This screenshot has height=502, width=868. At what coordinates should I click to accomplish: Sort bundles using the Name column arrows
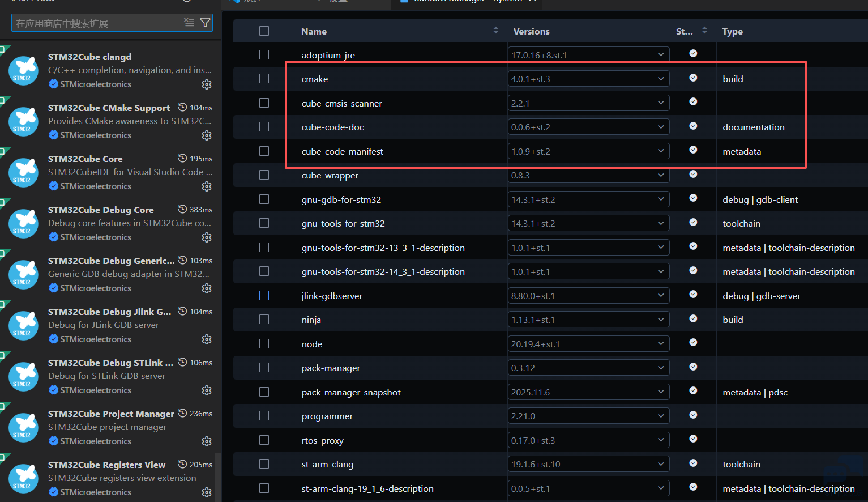pyautogui.click(x=496, y=31)
